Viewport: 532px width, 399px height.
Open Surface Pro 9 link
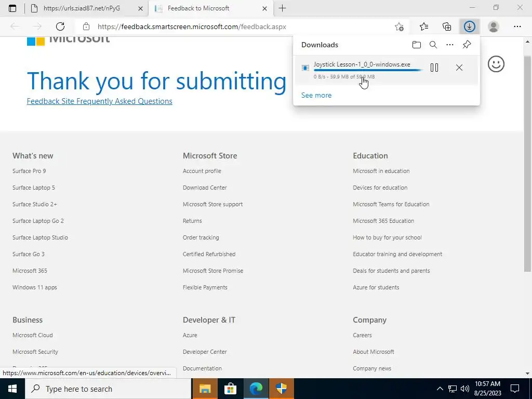click(29, 171)
